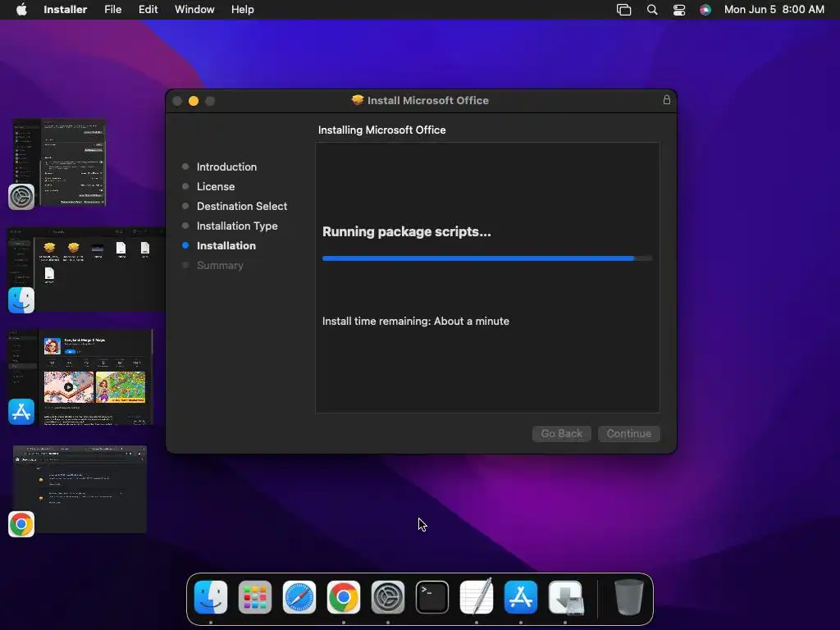Click the package icon beside Install Microsoft Office
This screenshot has height=630, width=840.
point(358,100)
